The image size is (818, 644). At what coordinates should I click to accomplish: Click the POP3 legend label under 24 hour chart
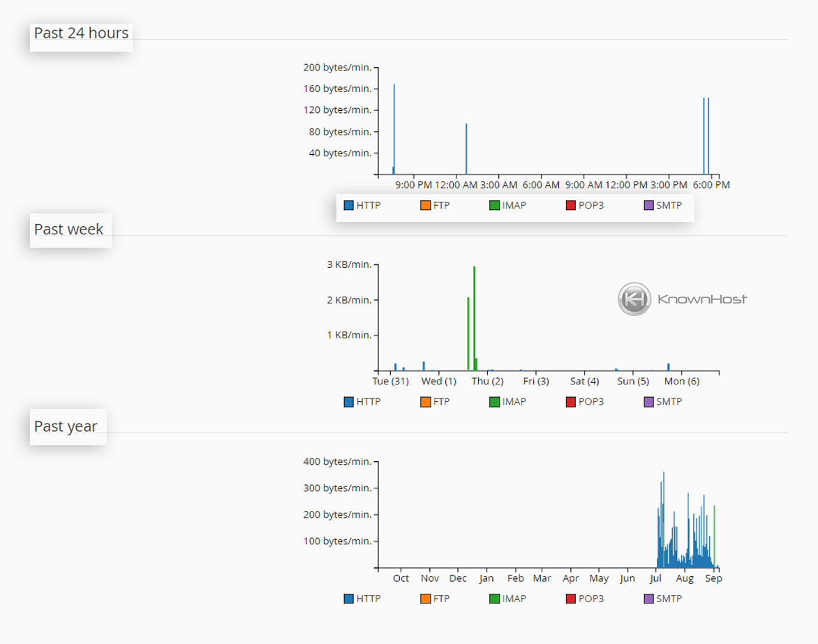[590, 205]
